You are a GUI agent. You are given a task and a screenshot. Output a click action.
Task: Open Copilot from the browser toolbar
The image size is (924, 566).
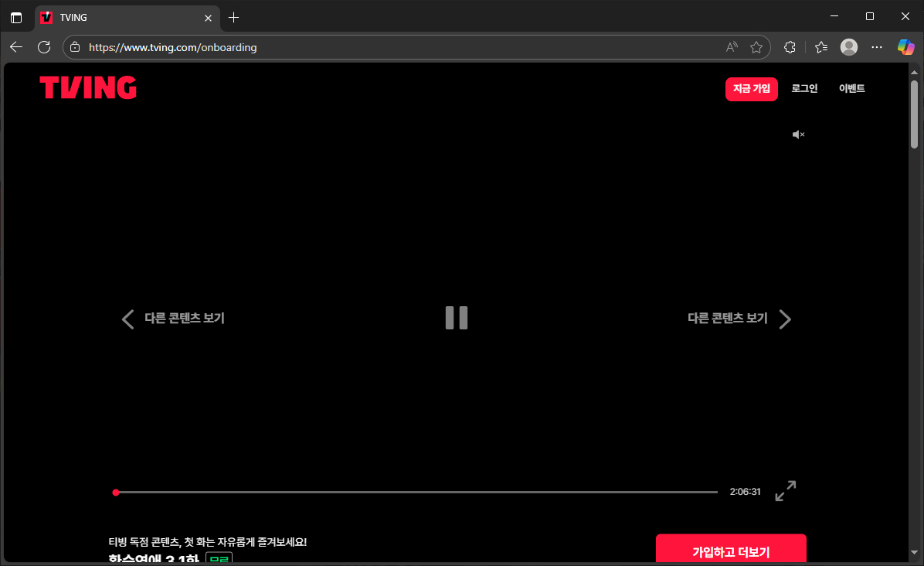coord(905,46)
